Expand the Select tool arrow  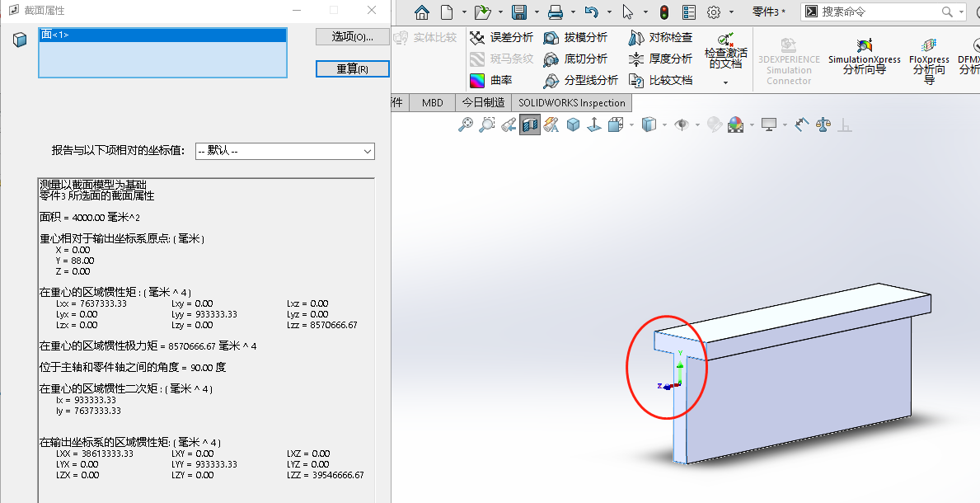pos(645,12)
